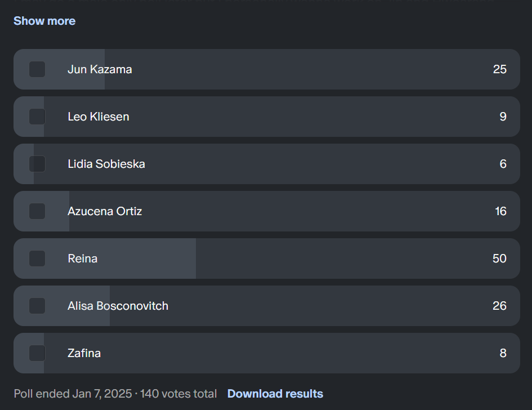Expand the post with Show more

click(x=44, y=21)
